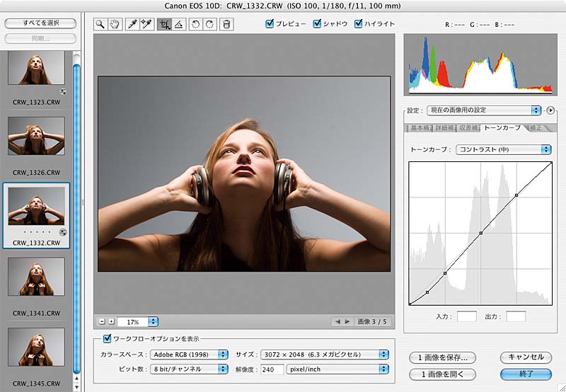566x392 pixels.
Task: Rotate image 90° counterclockwise
Action: (x=196, y=24)
